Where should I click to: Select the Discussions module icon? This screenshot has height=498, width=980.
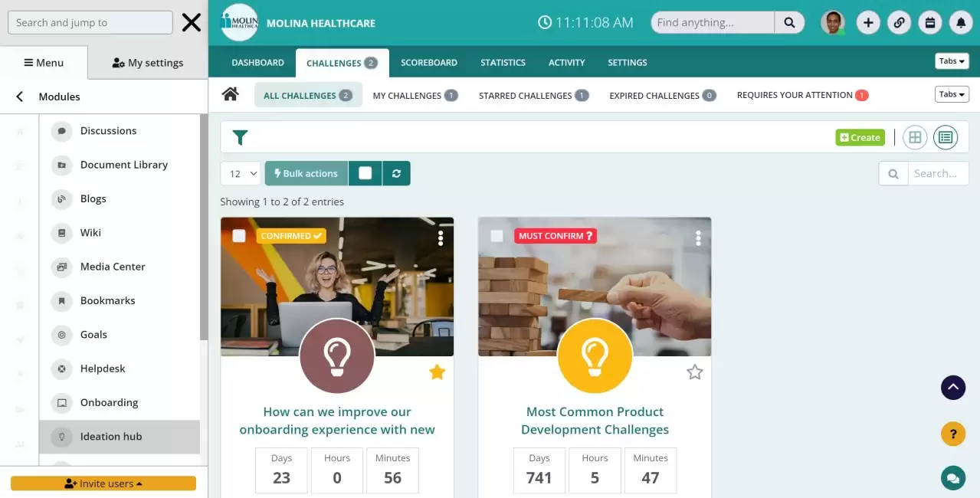pos(61,130)
